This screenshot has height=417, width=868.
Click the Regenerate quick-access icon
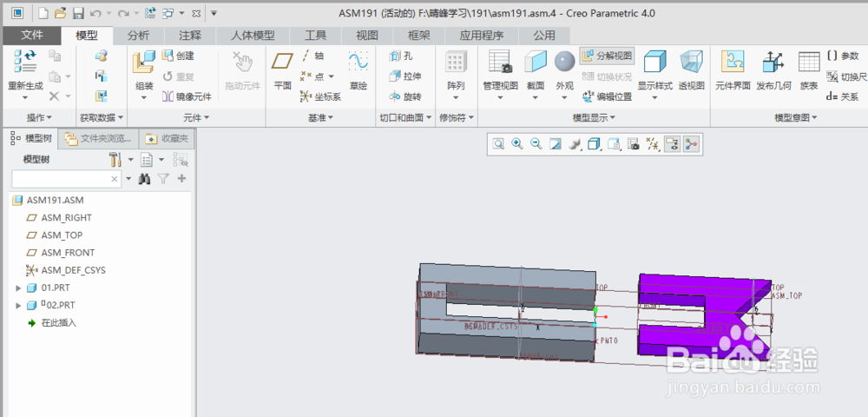point(150,13)
